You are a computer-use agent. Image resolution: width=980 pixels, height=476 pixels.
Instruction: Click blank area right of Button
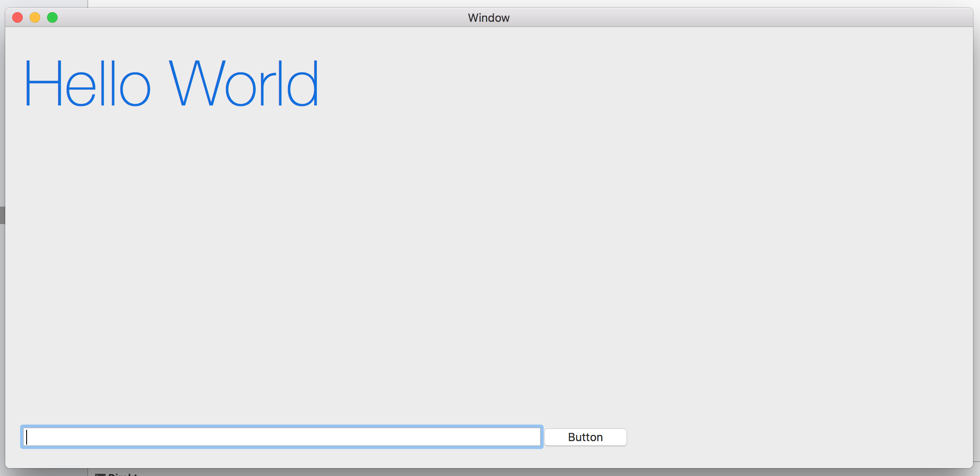[x=785, y=437]
